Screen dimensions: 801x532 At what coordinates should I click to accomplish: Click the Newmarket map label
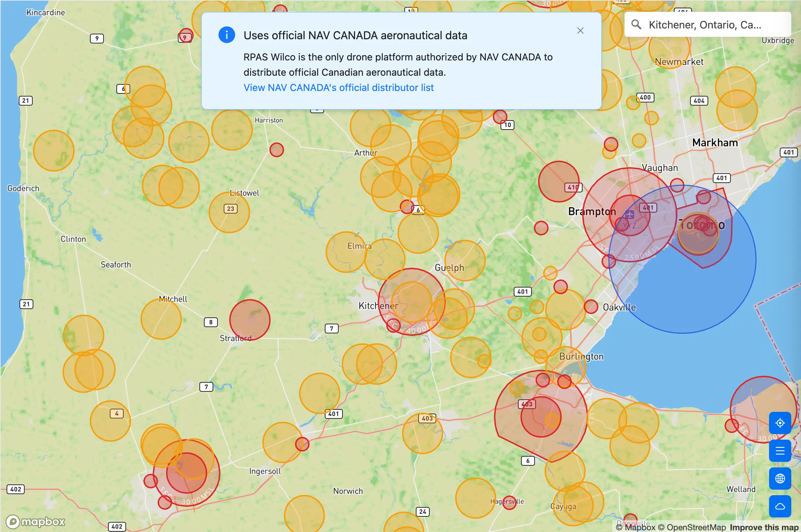[679, 61]
